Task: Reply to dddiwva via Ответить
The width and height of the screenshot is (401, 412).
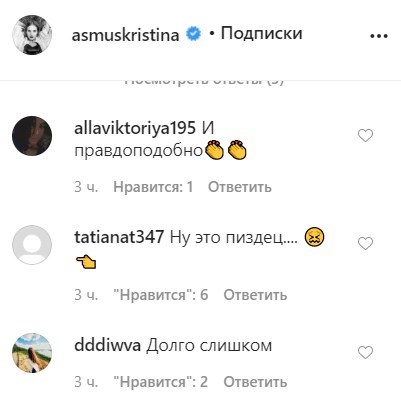Action: click(255, 382)
